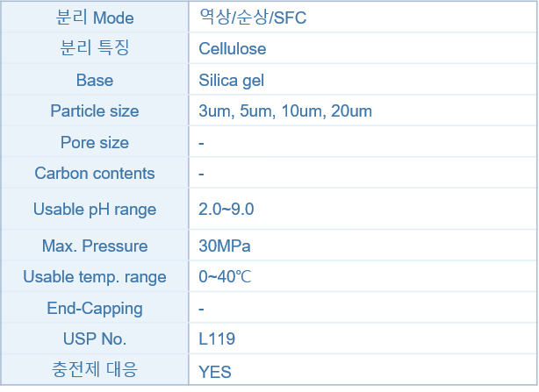Click the '분리 Mode' label cell
Image resolution: width=539 pixels, height=392 pixels.
click(95, 18)
